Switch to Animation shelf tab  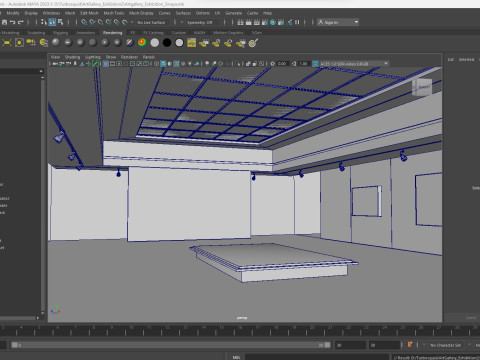pyautogui.click(x=85, y=33)
